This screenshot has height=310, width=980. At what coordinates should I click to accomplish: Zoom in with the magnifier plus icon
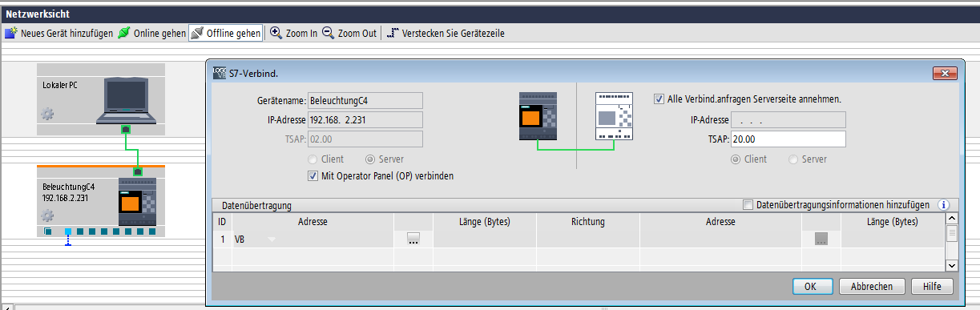coord(276,34)
